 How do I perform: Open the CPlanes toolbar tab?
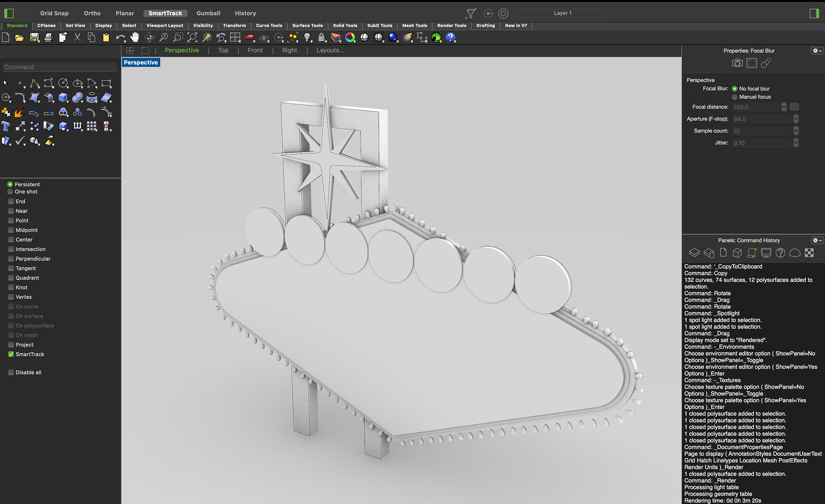coord(46,26)
